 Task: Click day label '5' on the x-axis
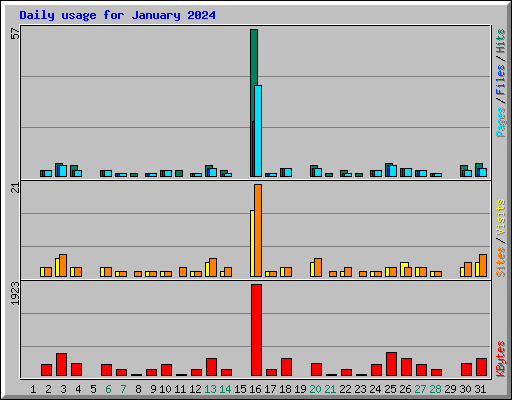pos(93,389)
